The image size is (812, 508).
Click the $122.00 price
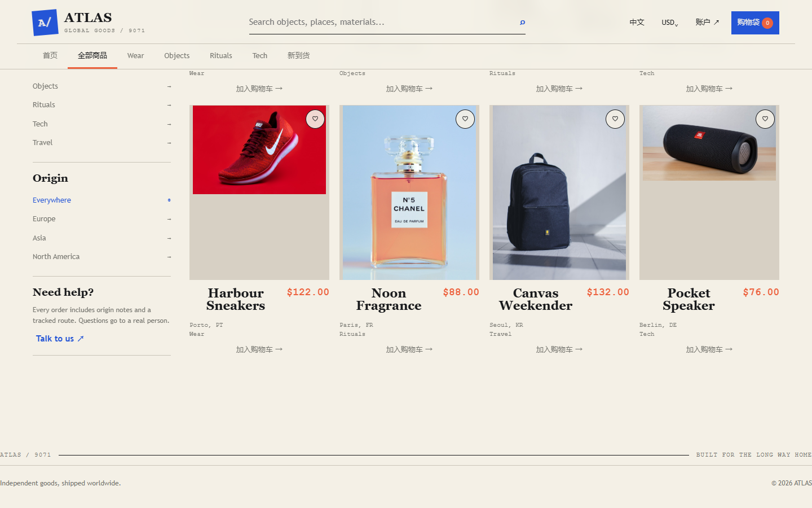[x=308, y=292]
